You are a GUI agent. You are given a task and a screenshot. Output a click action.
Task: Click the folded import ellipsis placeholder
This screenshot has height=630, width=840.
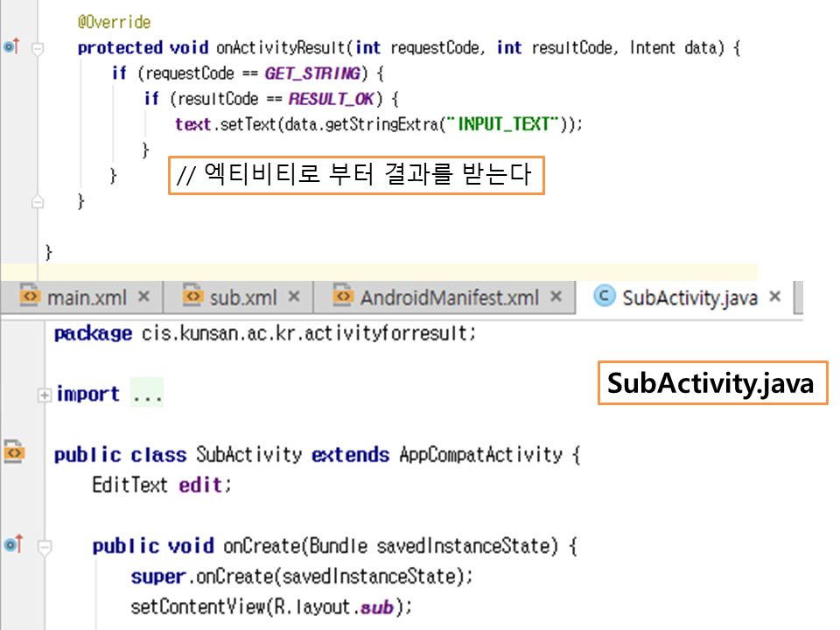pyautogui.click(x=147, y=395)
